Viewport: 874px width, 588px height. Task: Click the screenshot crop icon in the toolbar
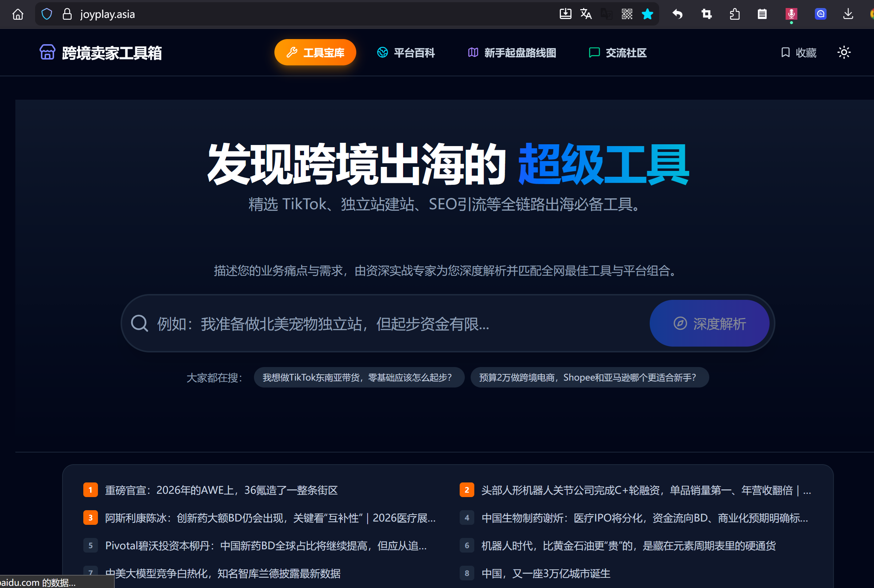point(707,14)
